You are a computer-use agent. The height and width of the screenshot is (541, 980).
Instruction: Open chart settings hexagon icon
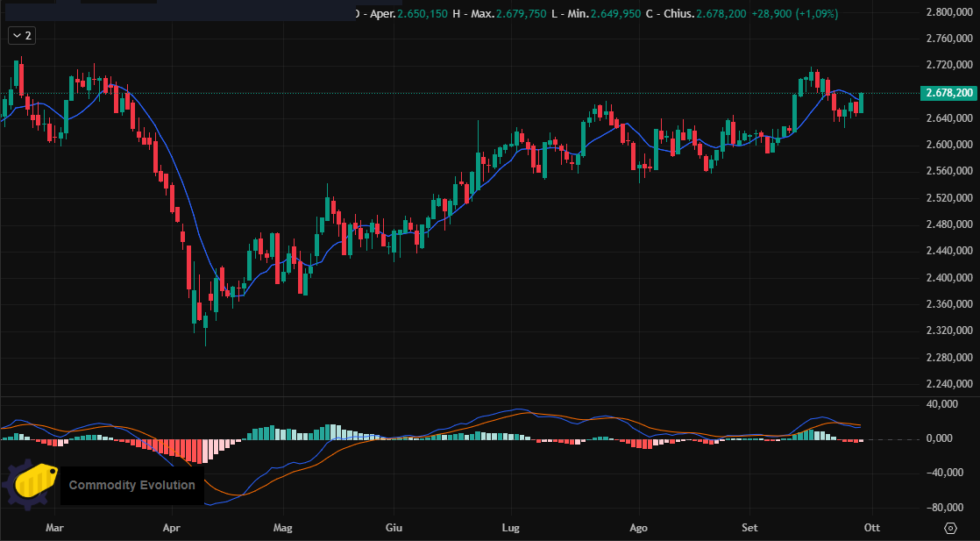click(x=950, y=528)
